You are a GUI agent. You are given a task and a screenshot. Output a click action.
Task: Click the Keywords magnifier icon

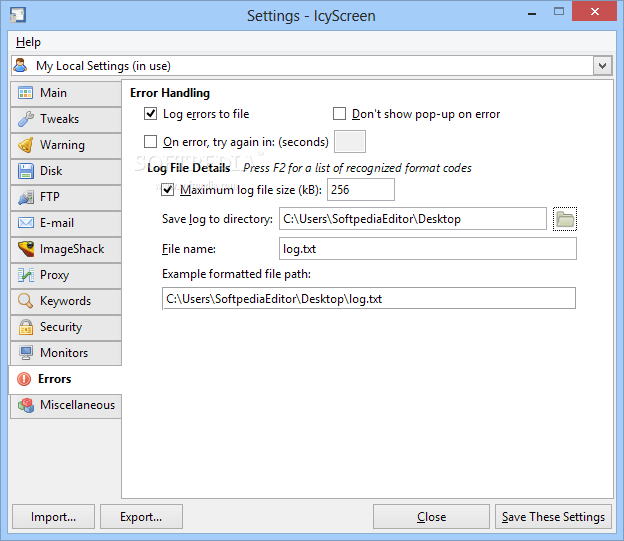pyautogui.click(x=25, y=301)
